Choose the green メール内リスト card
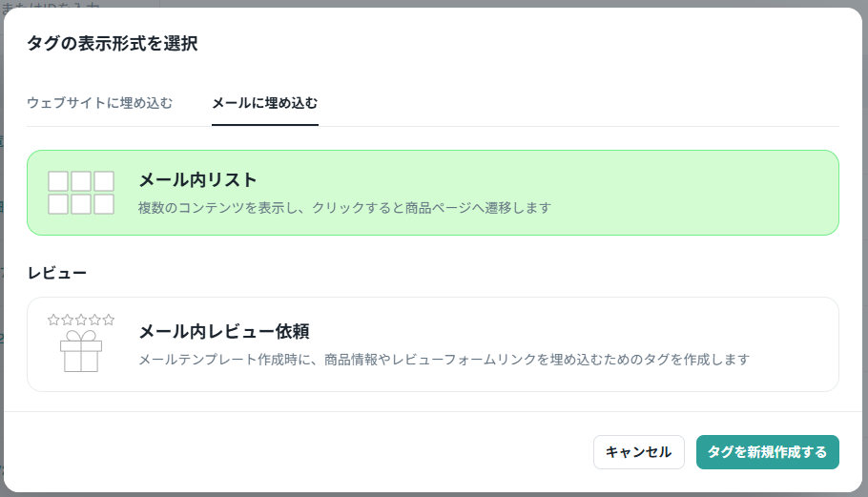The height and width of the screenshot is (497, 868). coord(433,193)
